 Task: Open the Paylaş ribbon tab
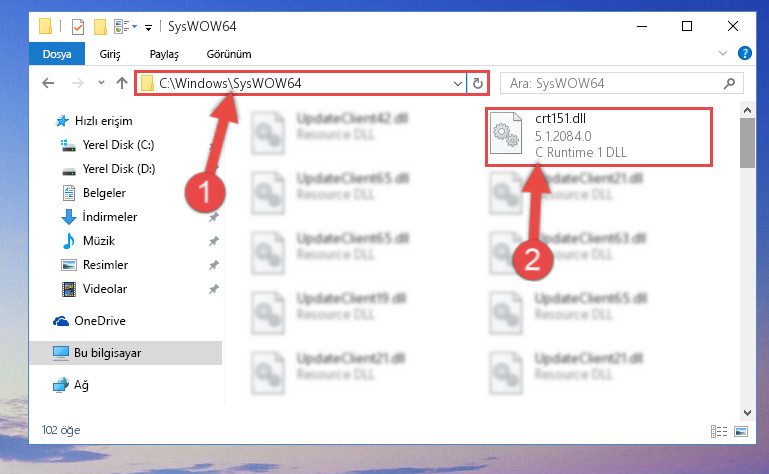(164, 54)
